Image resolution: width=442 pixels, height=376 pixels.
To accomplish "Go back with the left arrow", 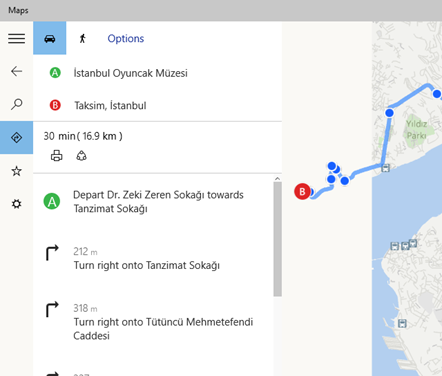I will (16, 71).
